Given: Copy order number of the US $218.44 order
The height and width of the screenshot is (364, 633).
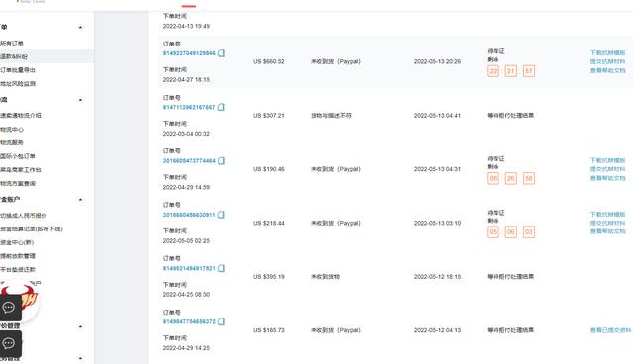Looking at the screenshot, I should click(x=221, y=215).
